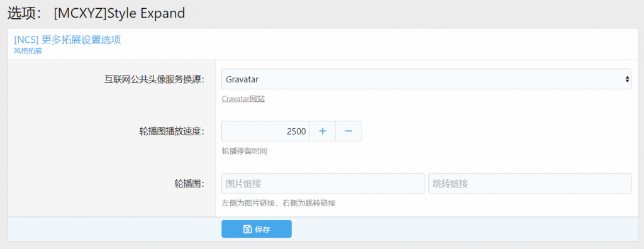
Task: Focus the 跳转链接 input field
Action: (530, 183)
